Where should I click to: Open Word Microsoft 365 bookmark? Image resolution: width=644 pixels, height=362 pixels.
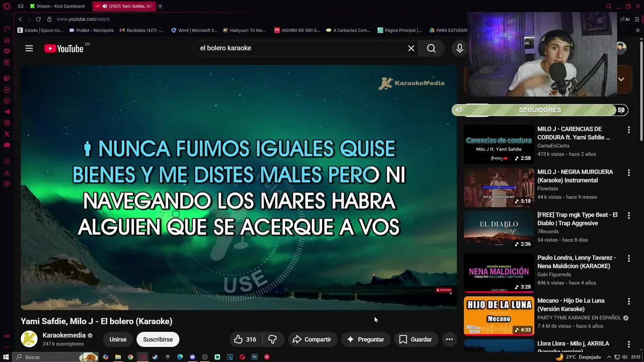[194, 30]
